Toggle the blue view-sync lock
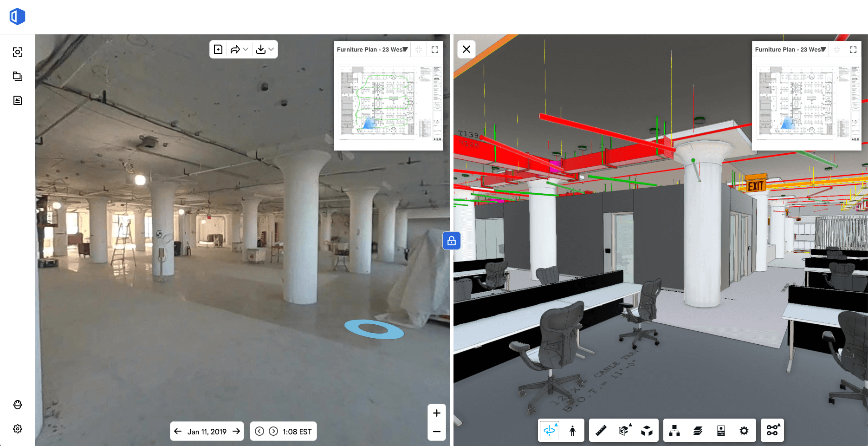The image size is (868, 446). [x=451, y=241]
